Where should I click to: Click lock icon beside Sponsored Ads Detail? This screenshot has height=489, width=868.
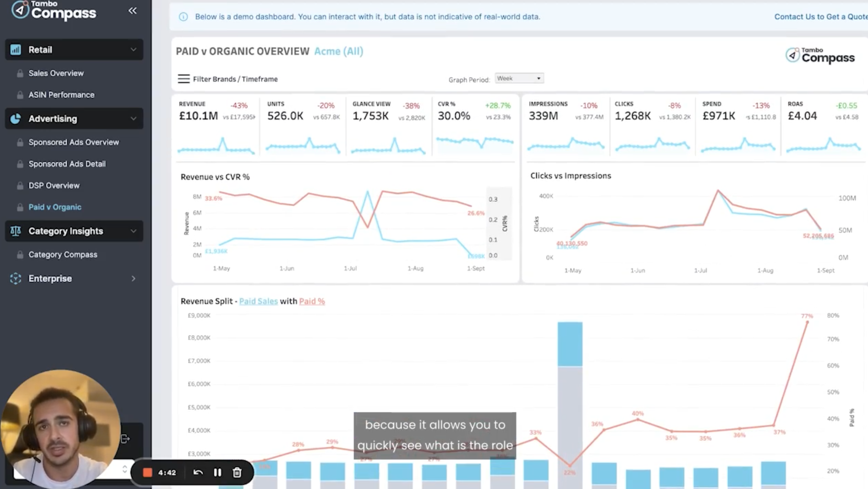[x=20, y=164]
